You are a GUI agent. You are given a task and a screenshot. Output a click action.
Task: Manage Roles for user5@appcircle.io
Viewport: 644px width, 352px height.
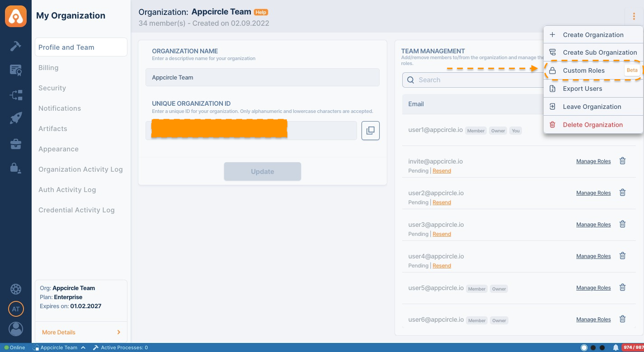tap(593, 288)
